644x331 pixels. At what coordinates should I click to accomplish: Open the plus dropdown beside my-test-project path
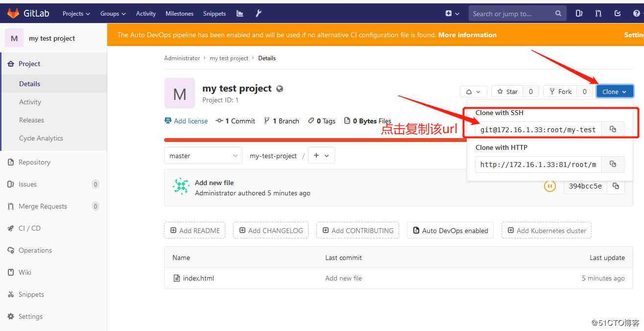click(x=321, y=155)
